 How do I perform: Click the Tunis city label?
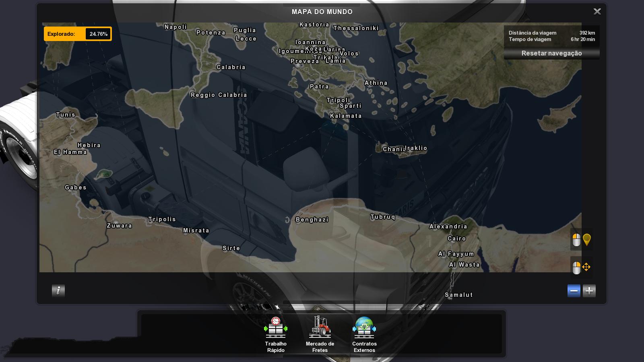pos(66,115)
